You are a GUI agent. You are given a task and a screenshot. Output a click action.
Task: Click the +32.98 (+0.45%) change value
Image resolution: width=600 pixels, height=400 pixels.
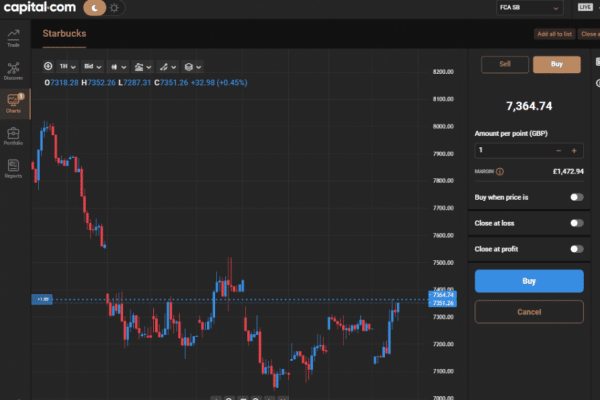pyautogui.click(x=219, y=83)
